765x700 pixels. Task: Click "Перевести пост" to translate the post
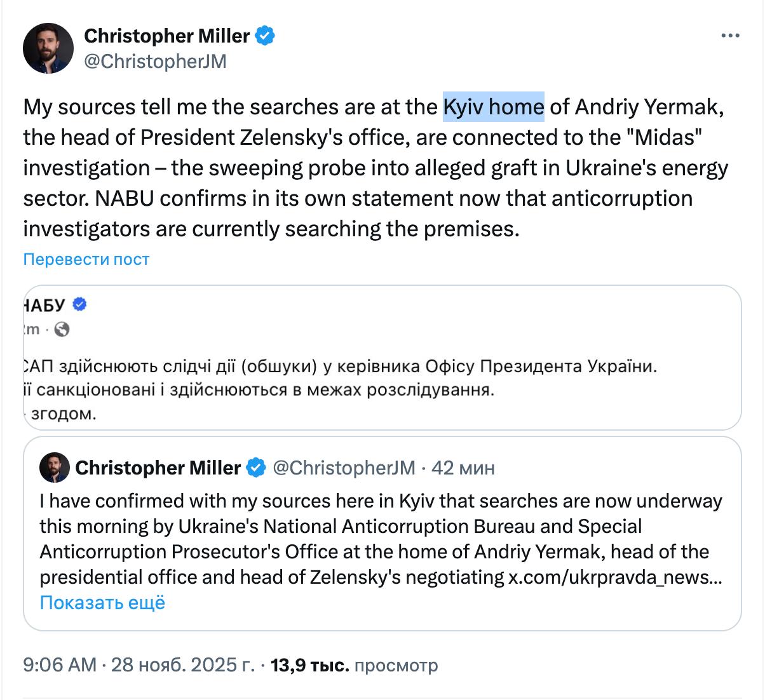coord(86,259)
